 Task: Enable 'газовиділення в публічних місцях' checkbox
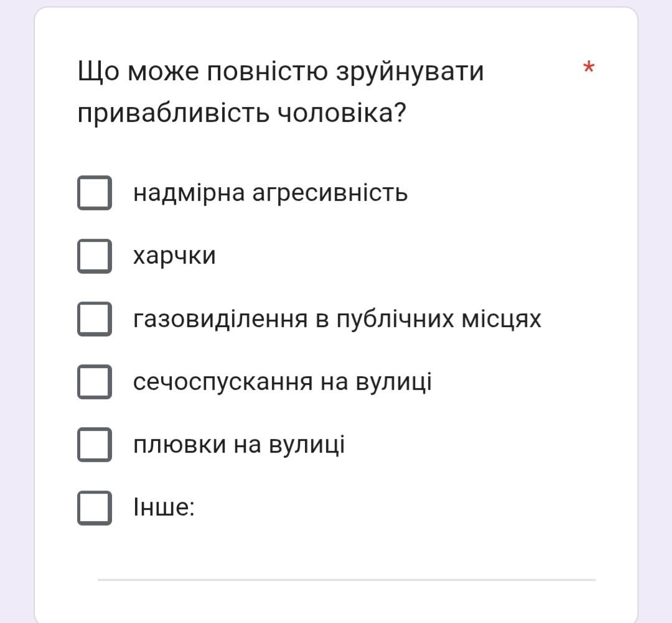click(x=95, y=319)
